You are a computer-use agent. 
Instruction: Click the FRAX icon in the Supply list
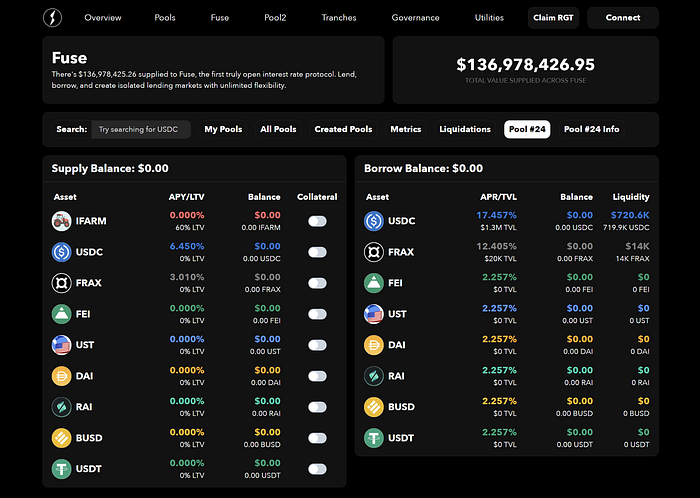point(61,283)
